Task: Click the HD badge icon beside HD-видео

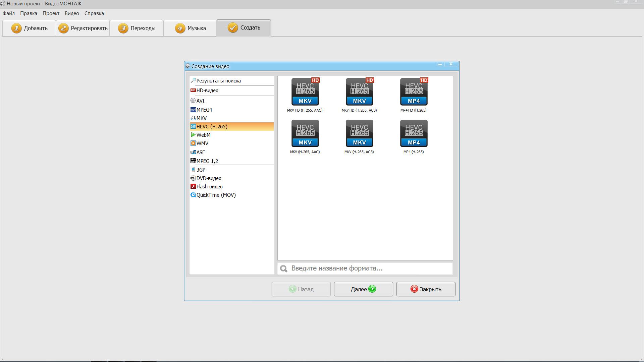Action: (193, 90)
